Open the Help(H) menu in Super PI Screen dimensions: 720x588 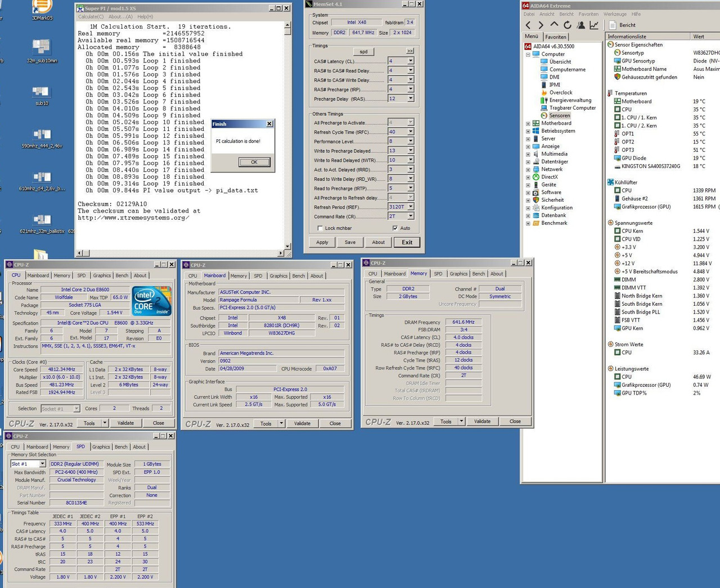145,17
